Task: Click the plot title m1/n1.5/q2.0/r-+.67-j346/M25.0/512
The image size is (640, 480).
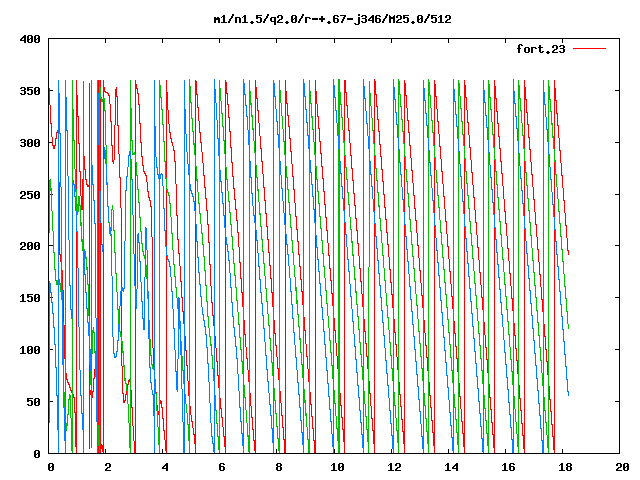Action: (x=333, y=19)
